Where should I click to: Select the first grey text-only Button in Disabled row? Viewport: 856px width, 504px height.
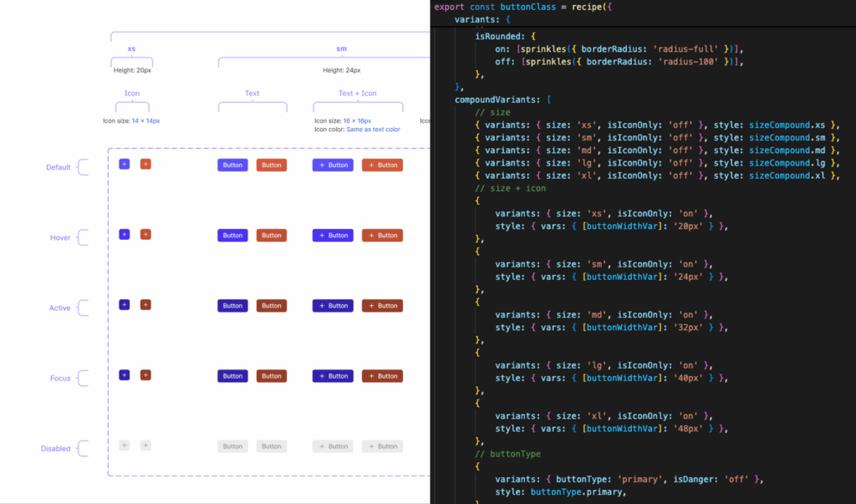coord(232,446)
